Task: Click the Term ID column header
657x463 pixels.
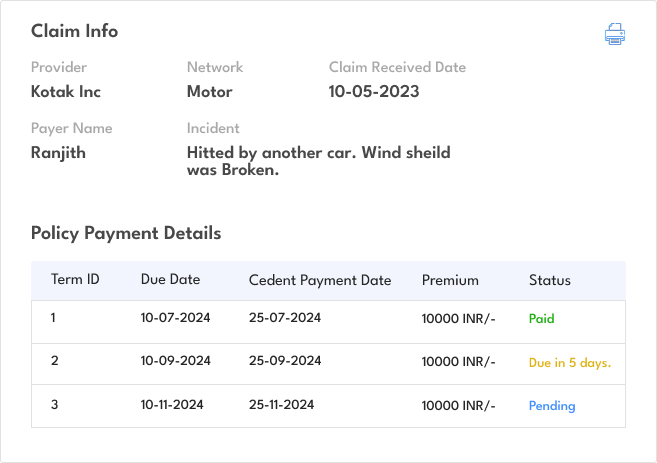Action: (75, 280)
